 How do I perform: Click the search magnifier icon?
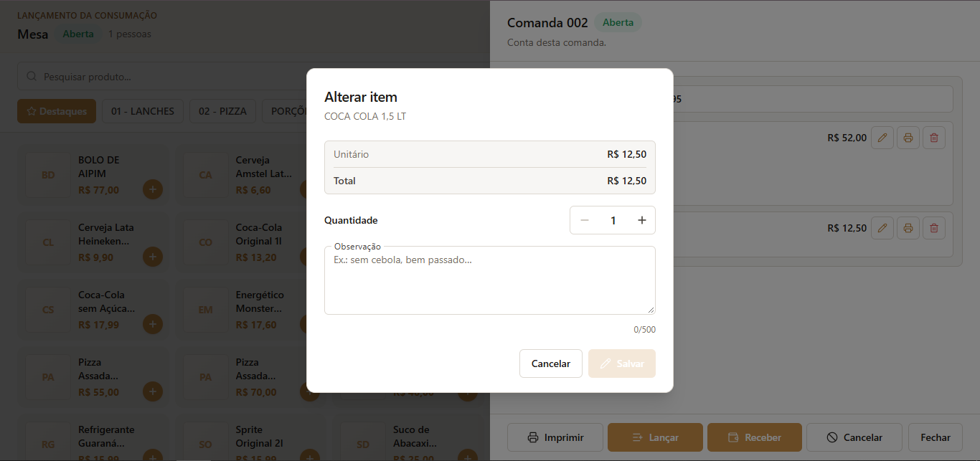pos(32,77)
